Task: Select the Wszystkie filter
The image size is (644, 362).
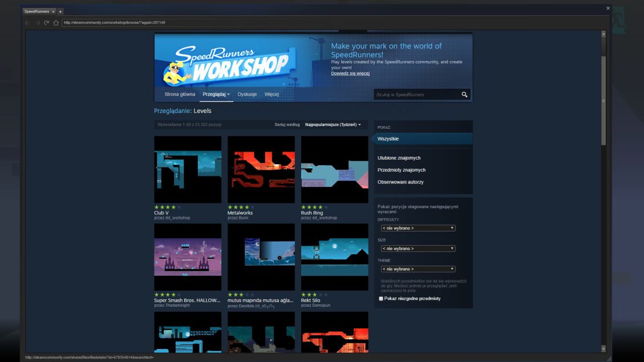Action: (x=423, y=139)
